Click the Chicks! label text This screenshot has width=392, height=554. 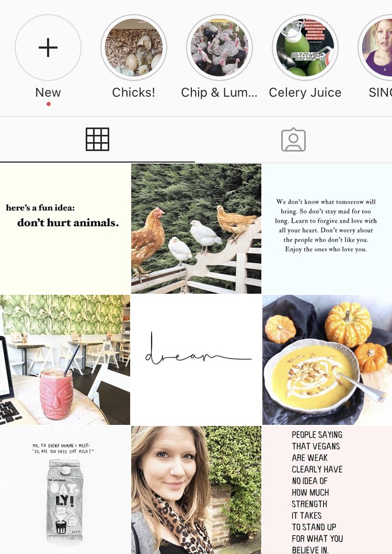pos(134,93)
